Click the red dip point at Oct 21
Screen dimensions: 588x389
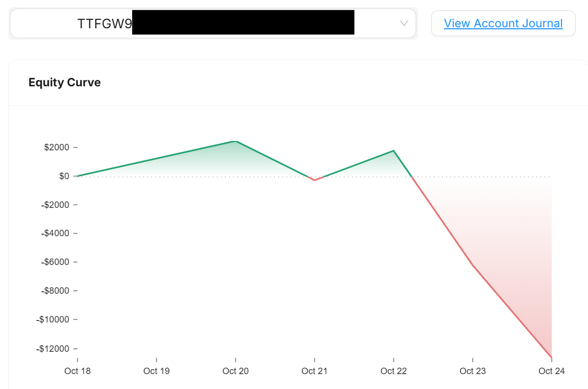tap(315, 180)
